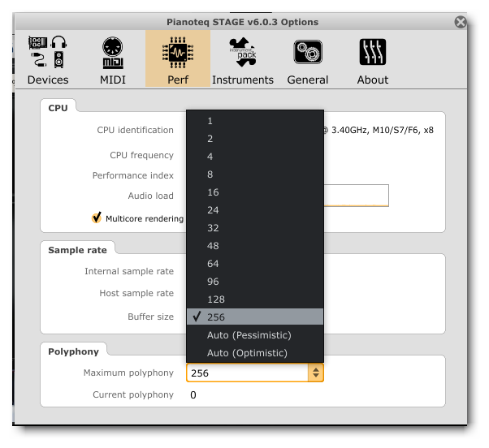This screenshot has width=489, height=448.
Task: Choose polyphony value 96
Action: point(255,282)
